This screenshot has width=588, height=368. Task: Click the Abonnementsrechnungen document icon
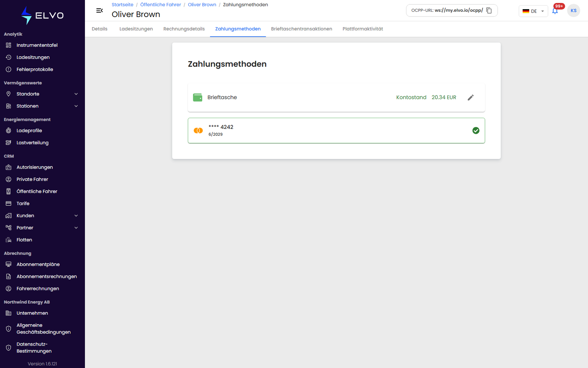point(8,276)
